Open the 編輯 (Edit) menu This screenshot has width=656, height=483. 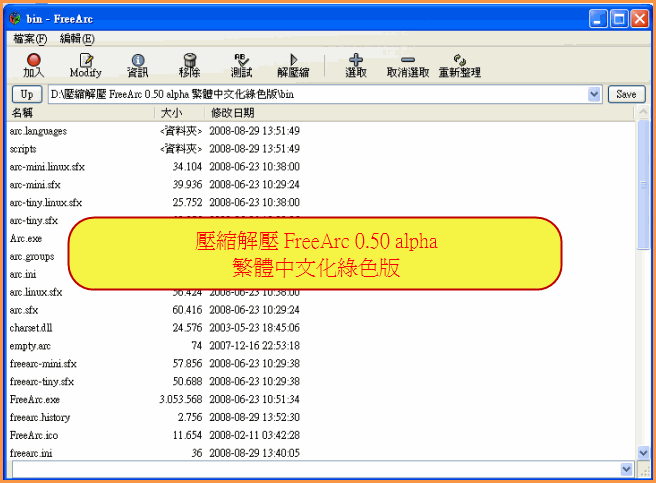point(77,38)
